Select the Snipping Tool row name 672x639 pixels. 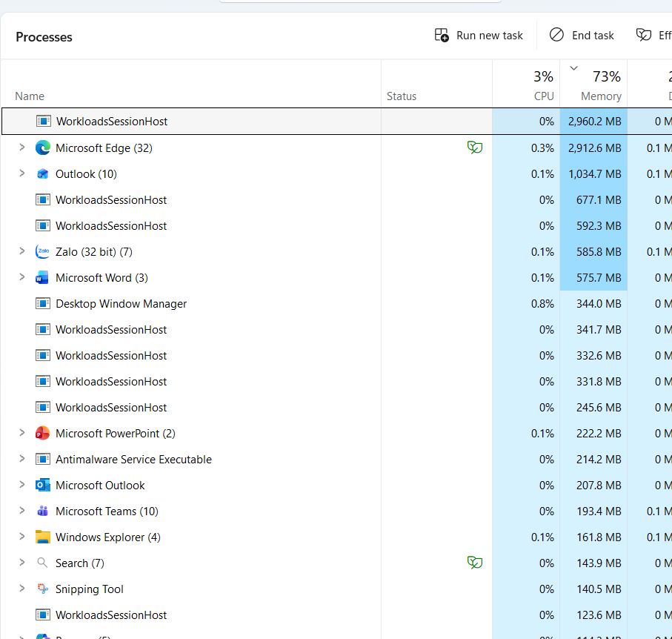(x=90, y=589)
